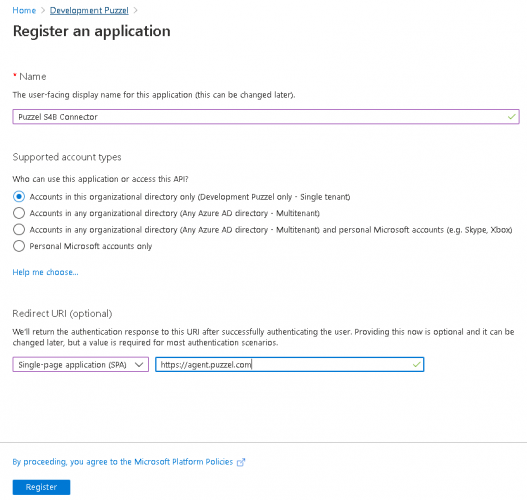Screen dimensions: 527x500
Task: Open Development Puzzel breadcrumb link
Action: (x=89, y=10)
